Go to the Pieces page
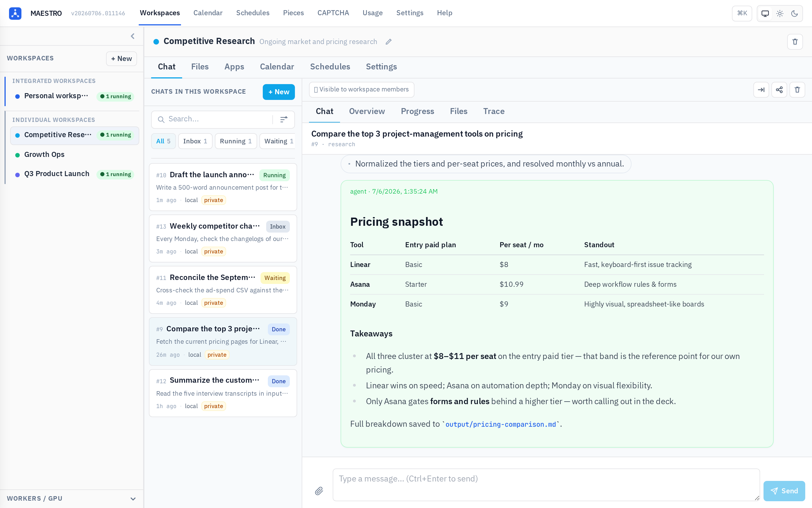Screen dimensions: 812x508 click(293, 13)
